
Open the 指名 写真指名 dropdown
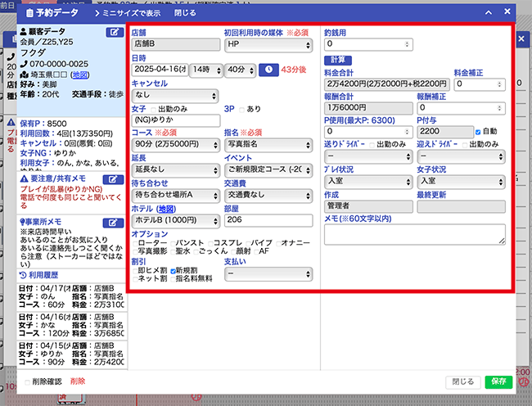point(268,145)
